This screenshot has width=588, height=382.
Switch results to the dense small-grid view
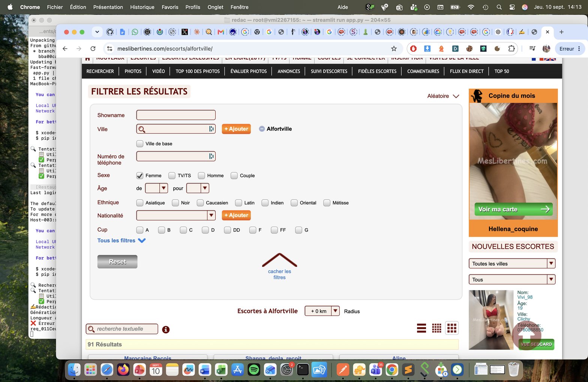tap(436, 328)
